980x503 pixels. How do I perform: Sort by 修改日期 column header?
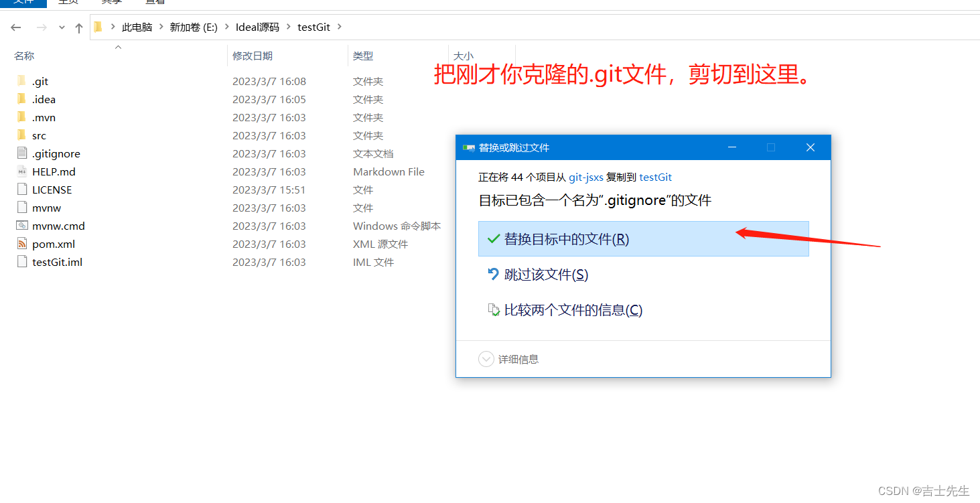click(253, 56)
